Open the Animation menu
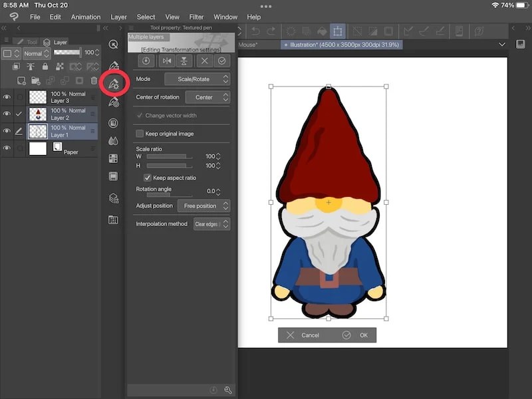Screen dimensions: 532x399 tap(85, 17)
